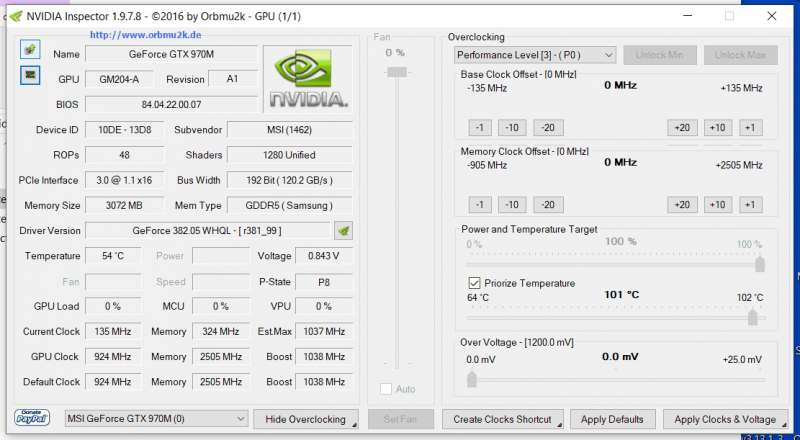Click the Fan speed slider handle

pos(396,72)
